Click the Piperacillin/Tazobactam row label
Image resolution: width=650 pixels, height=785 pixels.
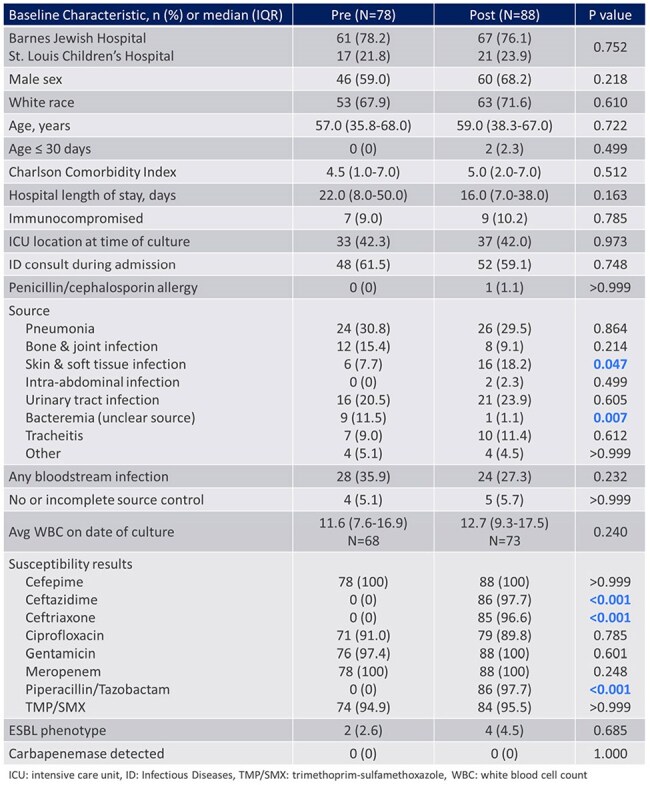(x=98, y=689)
